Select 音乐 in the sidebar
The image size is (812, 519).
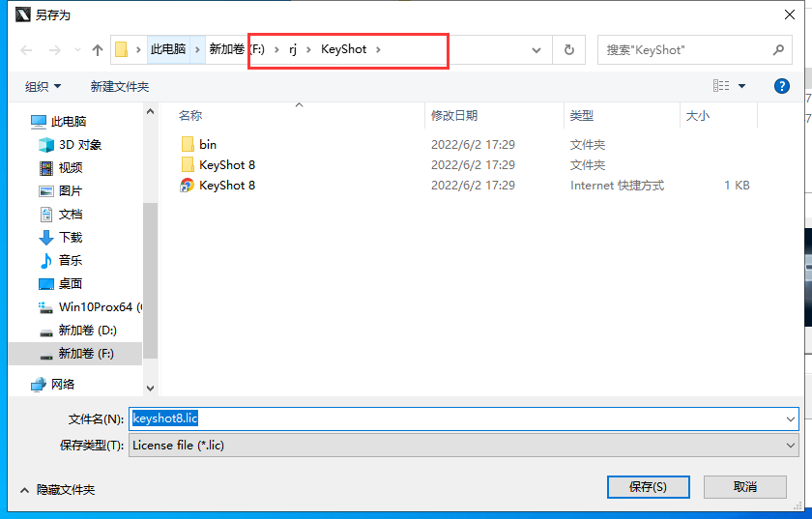tap(61, 261)
